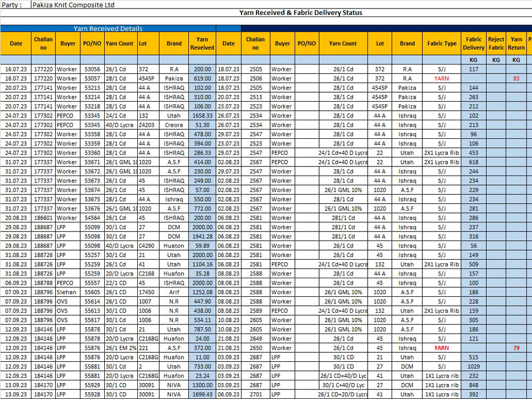This screenshot has width=532, height=399.
Task: Select fabric delivery value 453
Action: (x=473, y=153)
